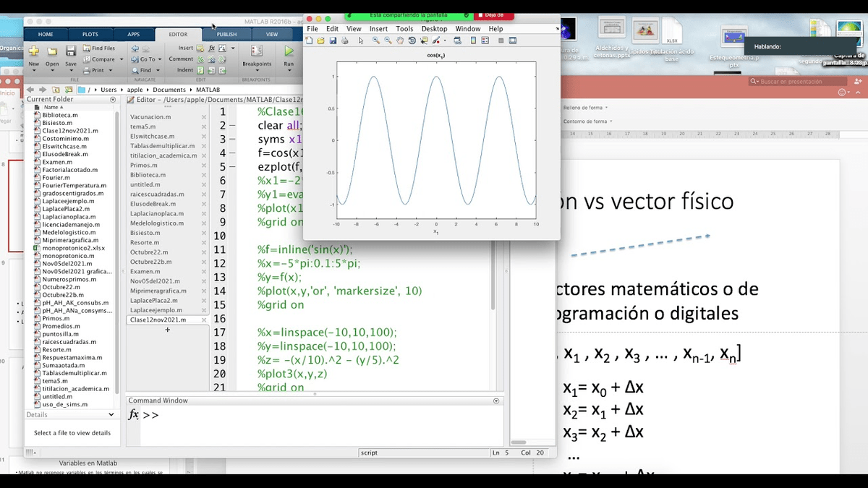Switch to the PLOTS ribbon tab
This screenshot has height=488, width=868.
click(x=90, y=34)
